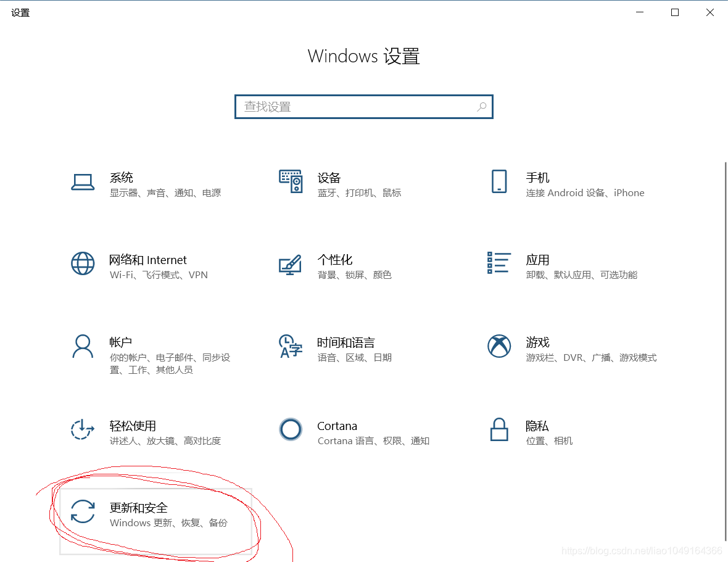Click the Xbox icon for 游戏

tap(499, 346)
